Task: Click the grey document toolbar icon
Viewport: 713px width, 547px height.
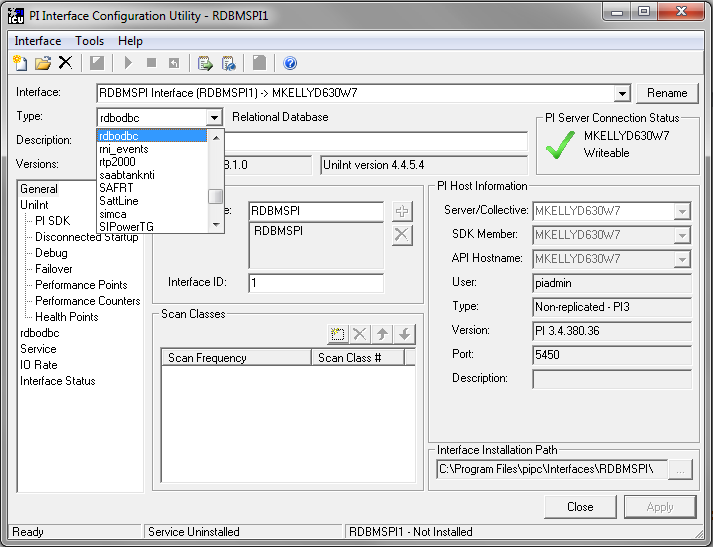Action: click(259, 63)
